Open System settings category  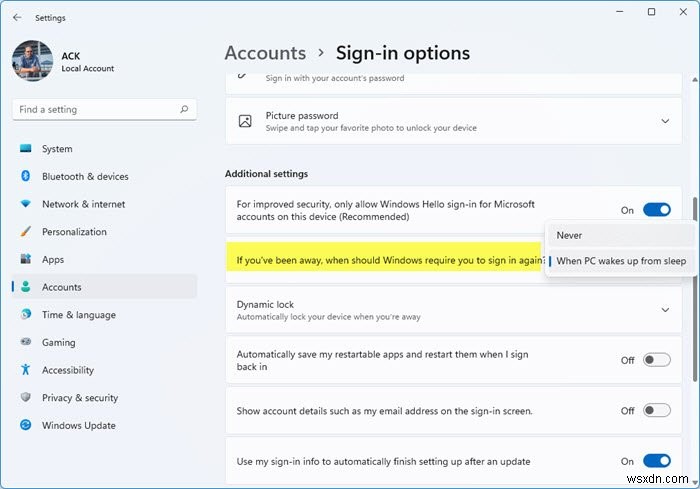click(x=57, y=149)
